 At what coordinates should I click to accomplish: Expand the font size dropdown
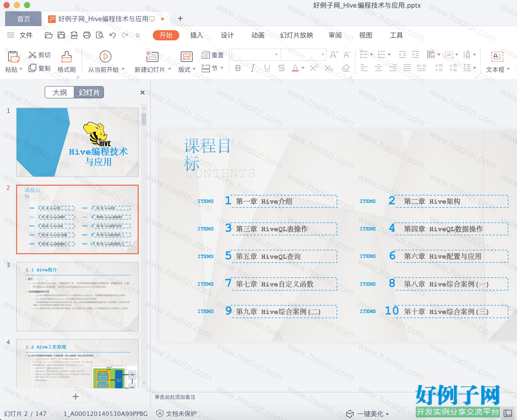pos(323,54)
